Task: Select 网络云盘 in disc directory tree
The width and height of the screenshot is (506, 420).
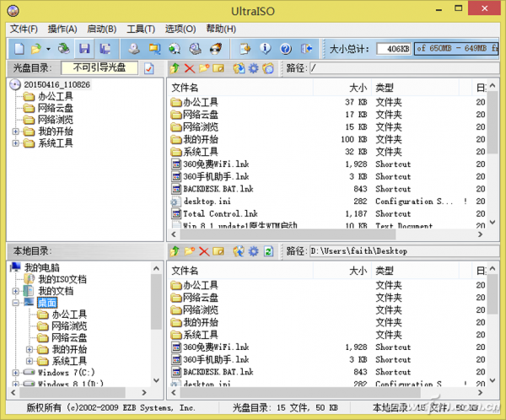Action: pyautogui.click(x=55, y=108)
